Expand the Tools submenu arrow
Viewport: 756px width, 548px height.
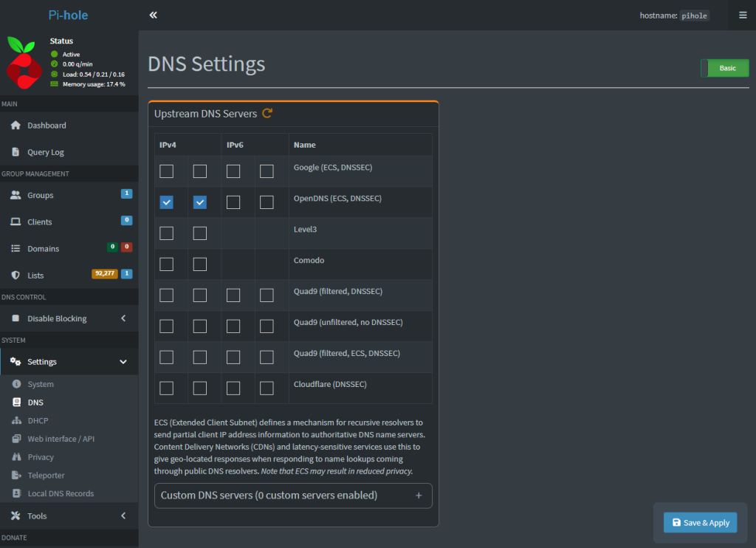pyautogui.click(x=123, y=516)
